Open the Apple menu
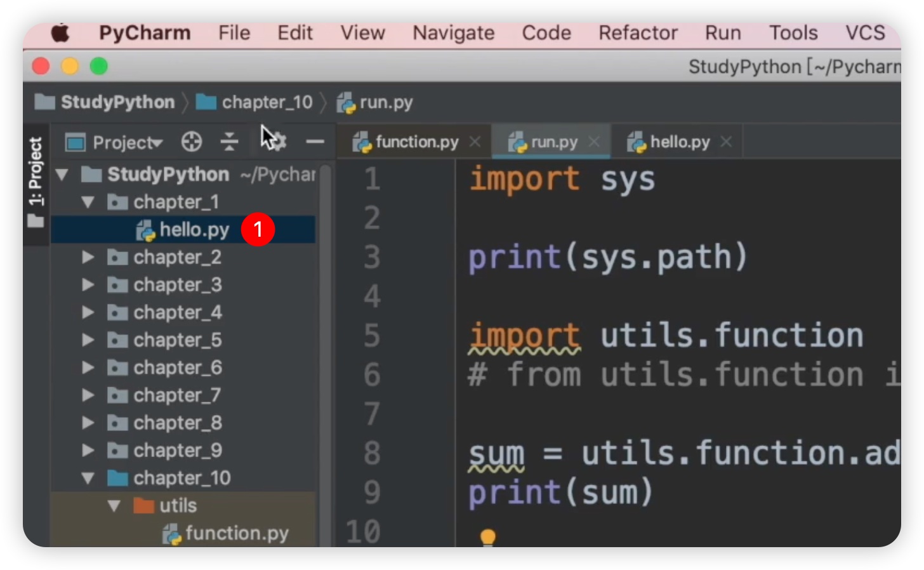Viewport: 924px width, 570px height. (60, 33)
